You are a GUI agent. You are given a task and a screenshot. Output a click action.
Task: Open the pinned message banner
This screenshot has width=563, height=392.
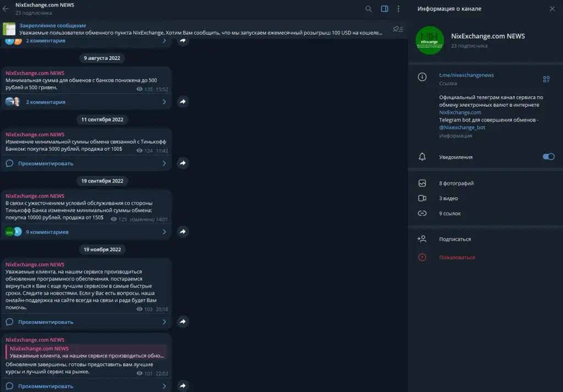pos(201,29)
